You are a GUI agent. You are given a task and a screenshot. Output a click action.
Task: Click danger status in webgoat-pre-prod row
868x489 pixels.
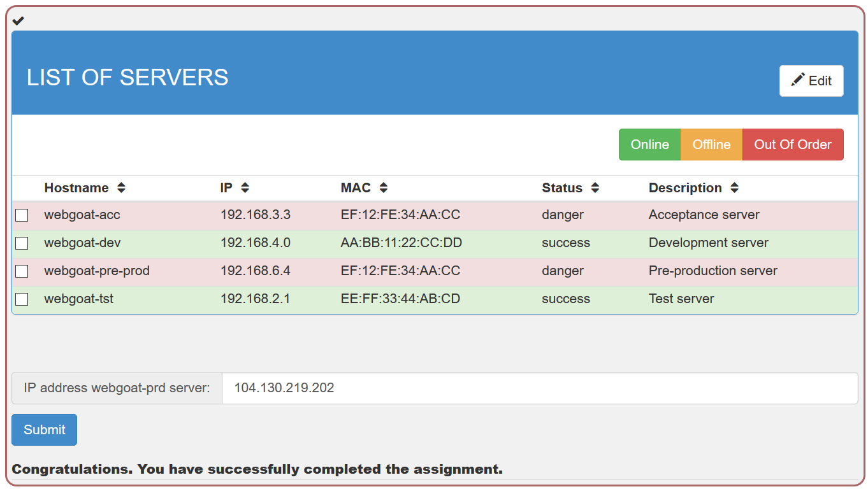coord(563,271)
